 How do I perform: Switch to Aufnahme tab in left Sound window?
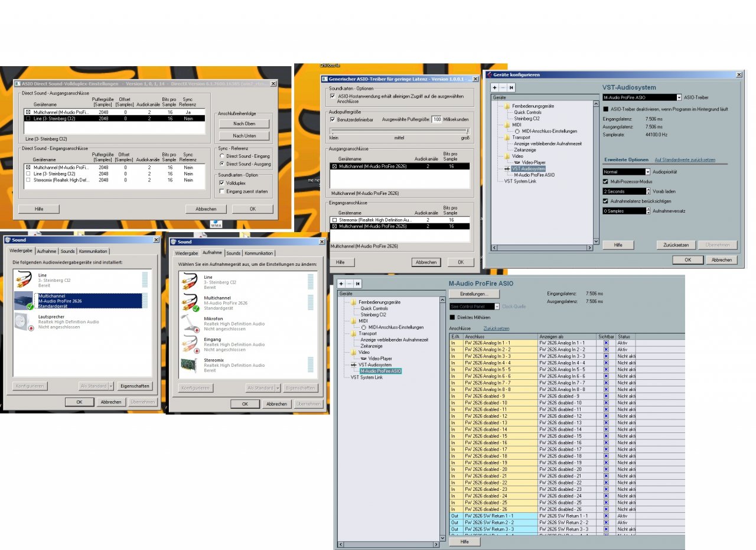pos(47,251)
